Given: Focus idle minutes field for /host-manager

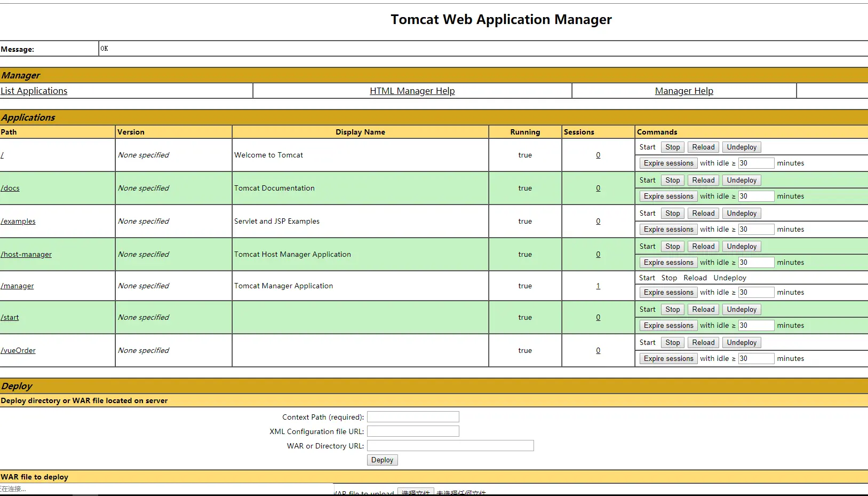Looking at the screenshot, I should click(x=756, y=263).
